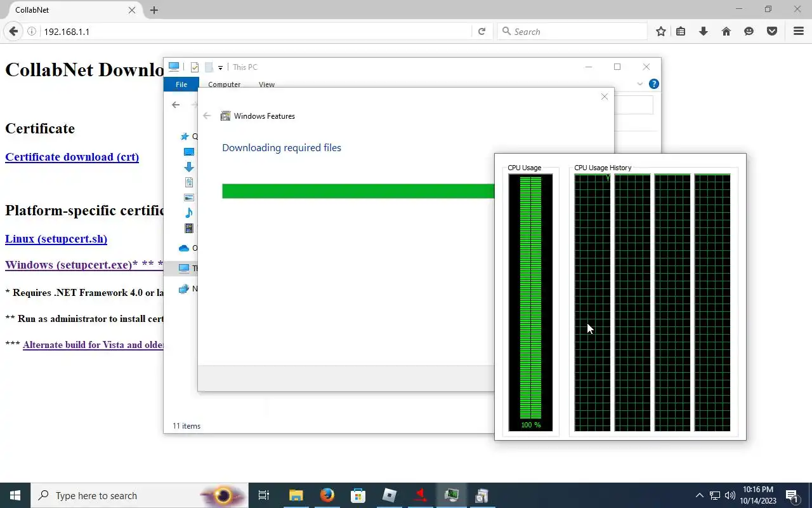
Task: Switch to Windows Features taskbar icon
Action: coord(482,495)
